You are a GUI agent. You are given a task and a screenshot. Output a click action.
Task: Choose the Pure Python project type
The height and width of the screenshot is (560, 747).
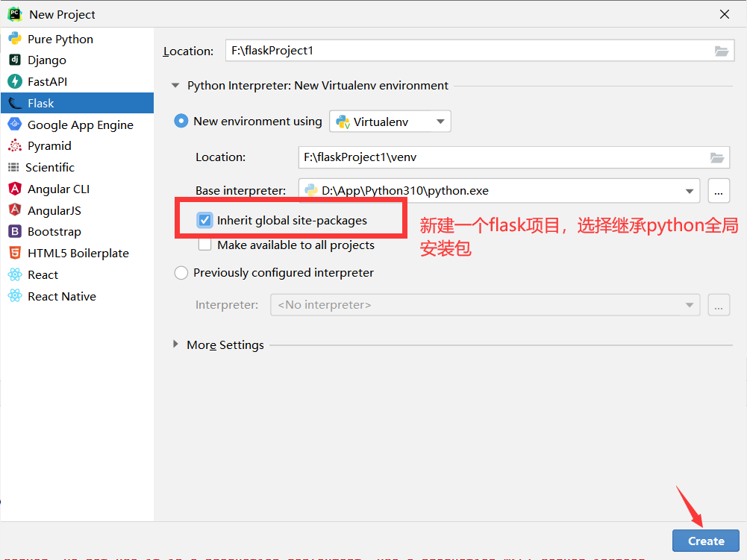(x=59, y=38)
